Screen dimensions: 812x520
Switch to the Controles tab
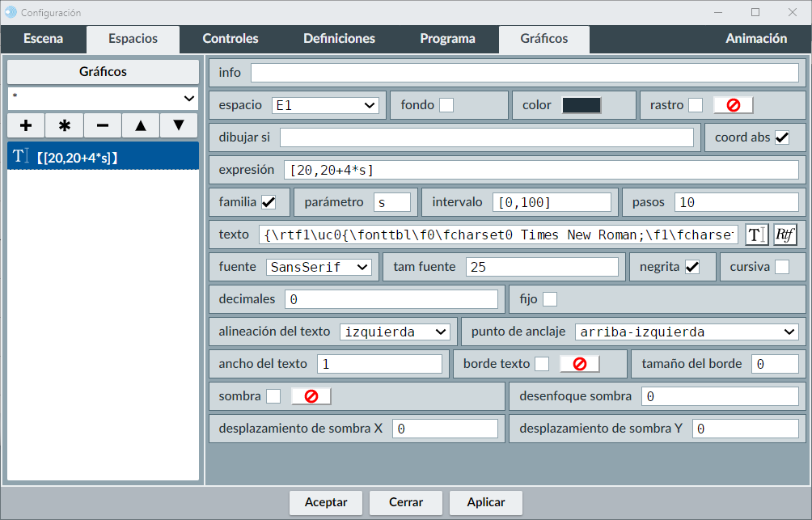click(x=230, y=39)
